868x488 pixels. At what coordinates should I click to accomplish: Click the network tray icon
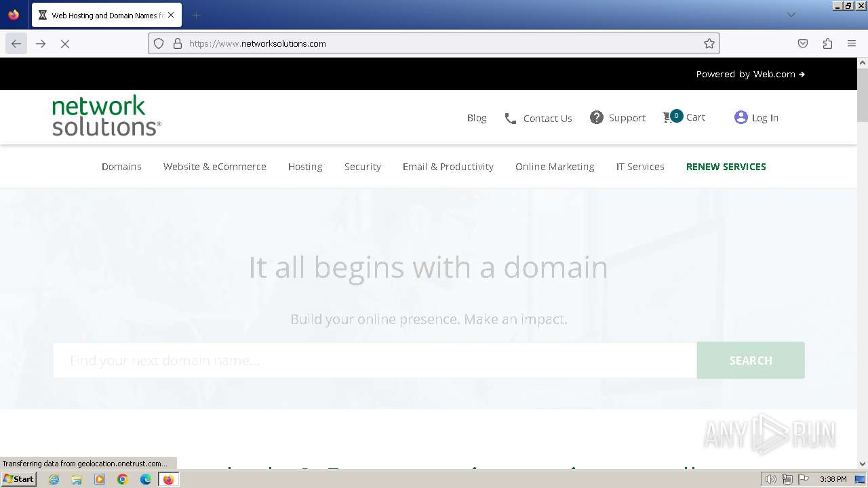[x=787, y=479]
